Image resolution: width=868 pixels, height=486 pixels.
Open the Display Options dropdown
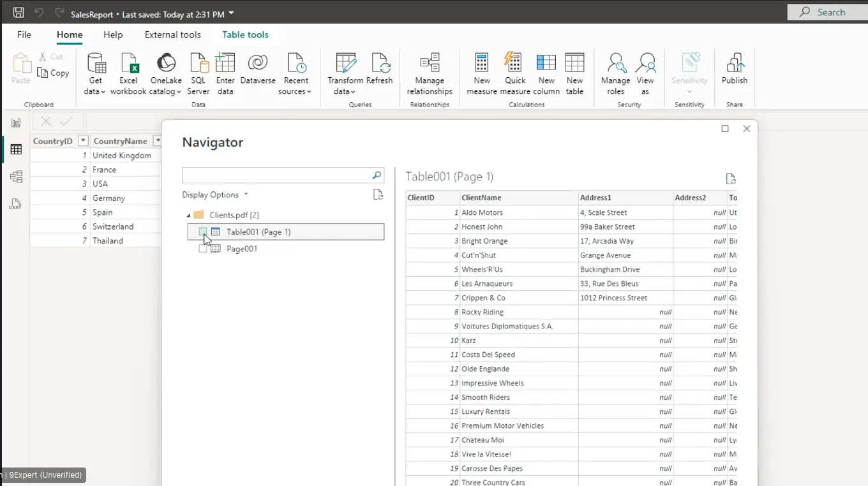tap(215, 195)
